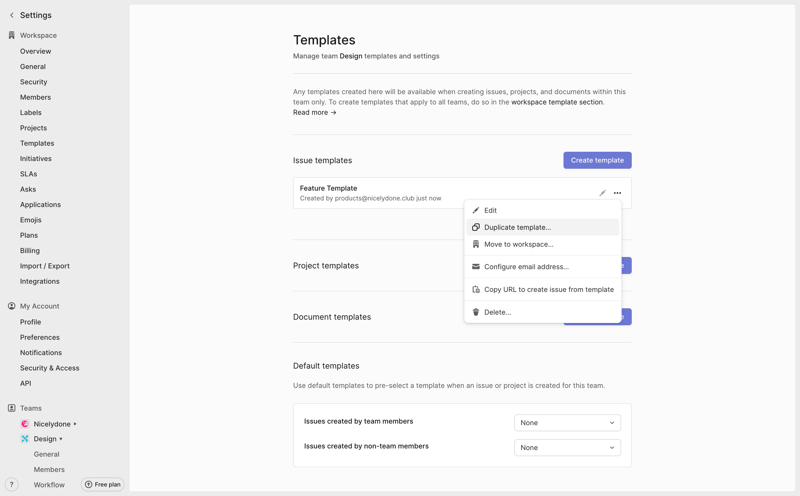Choose Edit from the context menu
The image size is (800, 496).
[x=543, y=210]
